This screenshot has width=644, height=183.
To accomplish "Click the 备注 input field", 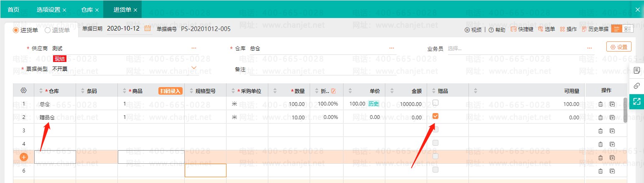I will pos(323,70).
